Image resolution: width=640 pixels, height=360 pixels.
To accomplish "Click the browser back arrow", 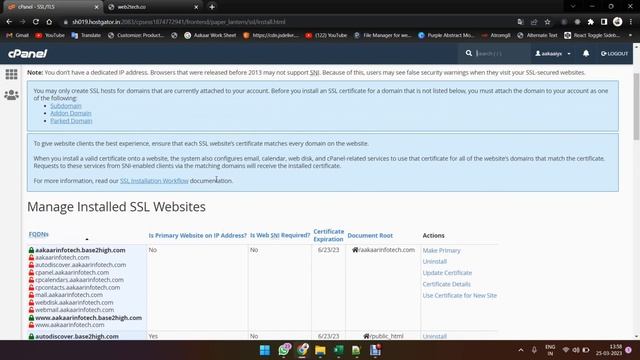I will [9, 22].
